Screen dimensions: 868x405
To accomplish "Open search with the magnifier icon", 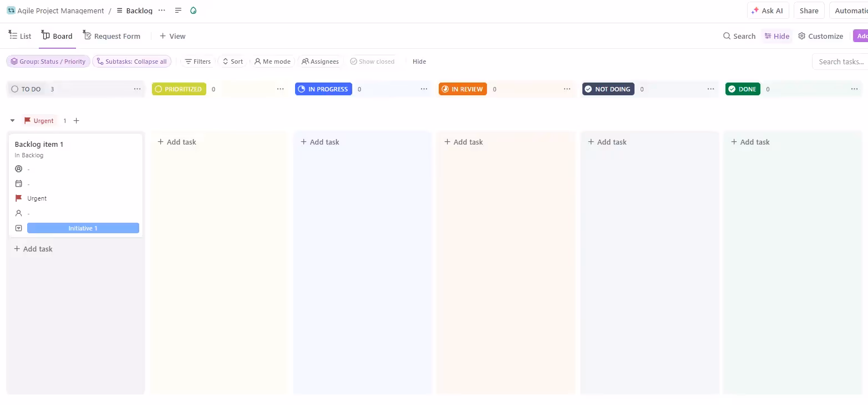I will [x=727, y=35].
